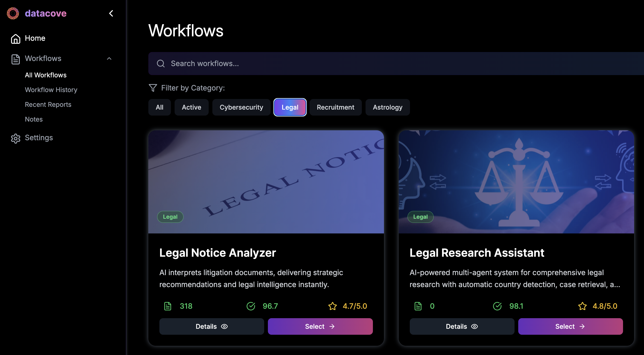View Details for Legal Notice Analyzer
Viewport: 644px width, 355px height.
click(211, 326)
